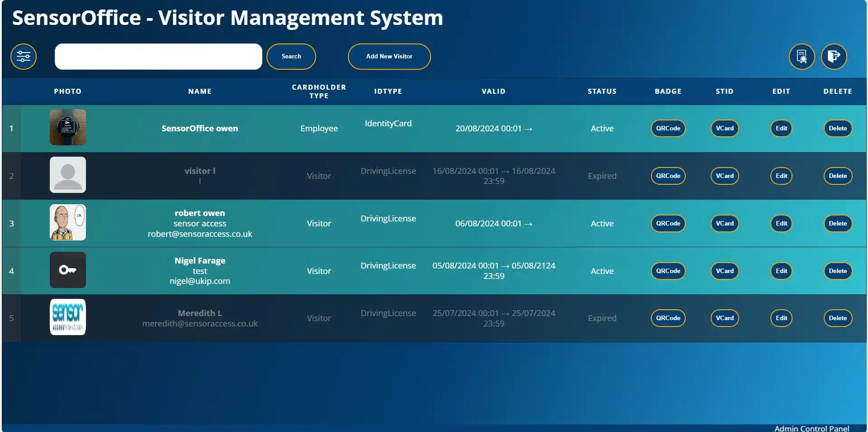Sort by the Name column header
The image size is (868, 432).
(x=199, y=91)
